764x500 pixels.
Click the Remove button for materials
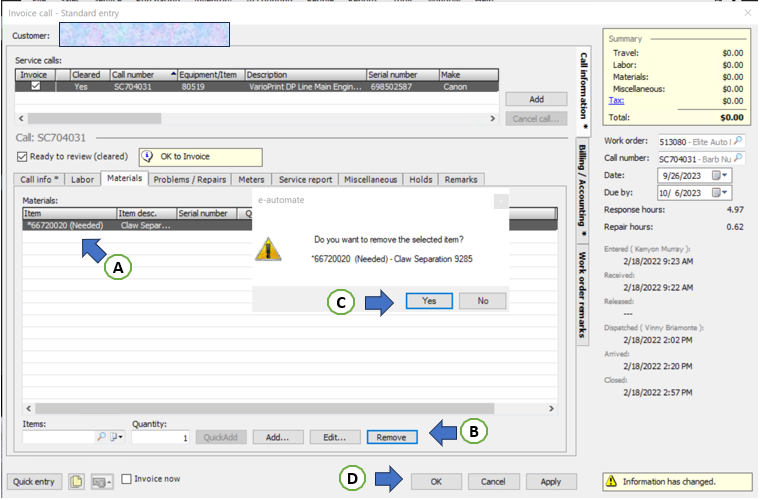[x=392, y=437]
